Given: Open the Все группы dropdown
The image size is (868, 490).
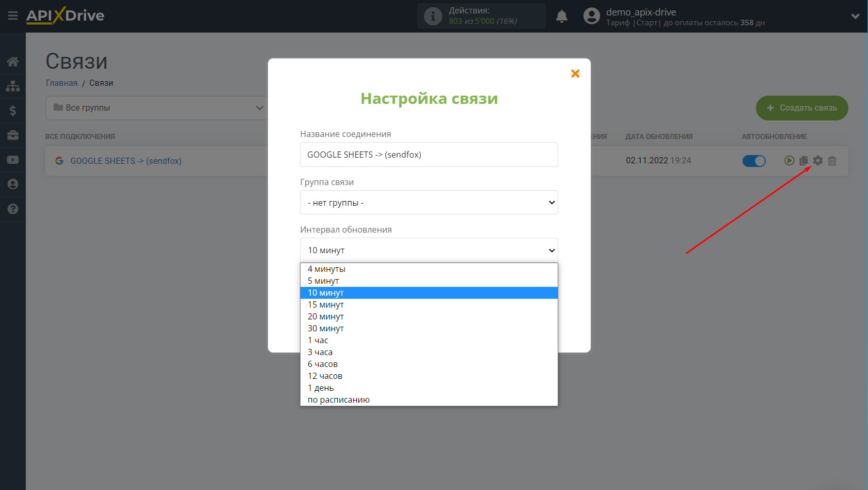Looking at the screenshot, I should click(157, 108).
